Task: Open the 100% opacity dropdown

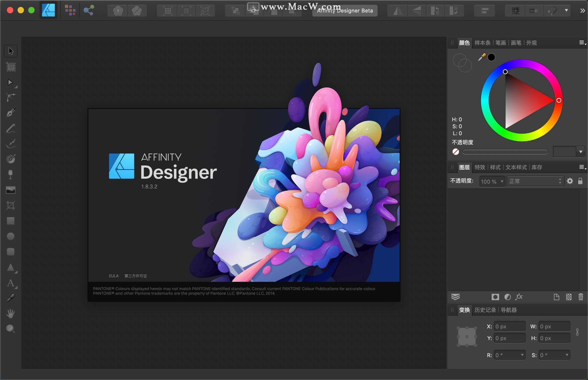Action: (492, 181)
